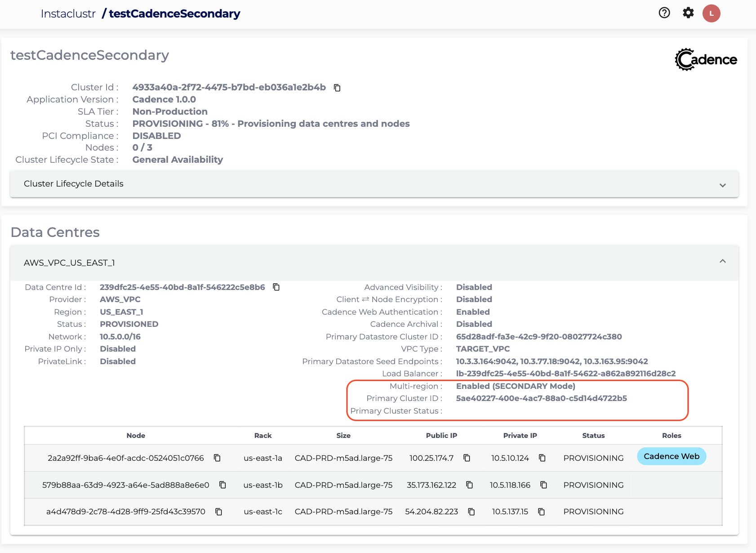Copy public IP 35.173.162.122
The width and height of the screenshot is (756, 553).
(470, 485)
